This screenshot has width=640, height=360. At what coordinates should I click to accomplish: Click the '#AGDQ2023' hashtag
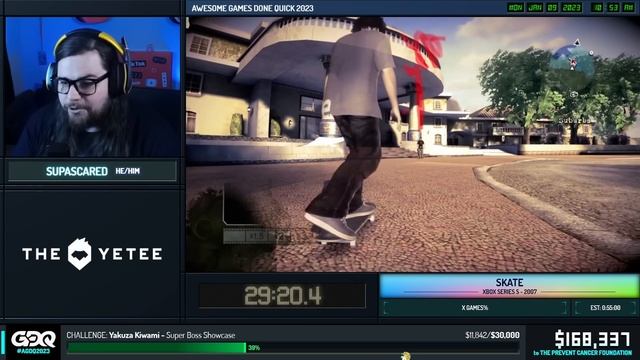(x=33, y=351)
